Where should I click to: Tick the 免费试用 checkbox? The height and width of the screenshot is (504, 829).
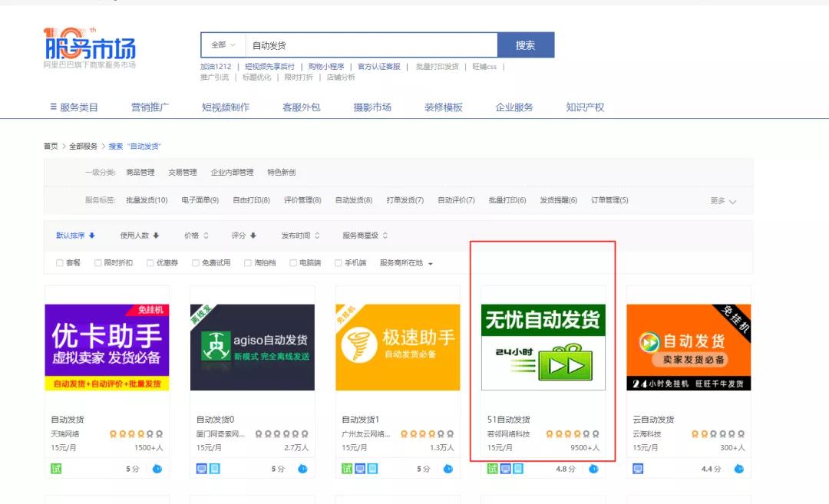[x=196, y=262]
